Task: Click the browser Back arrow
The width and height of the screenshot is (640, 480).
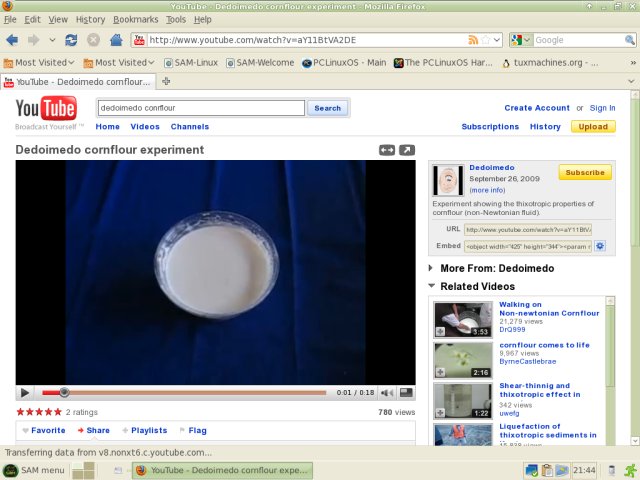Action: pos(13,40)
